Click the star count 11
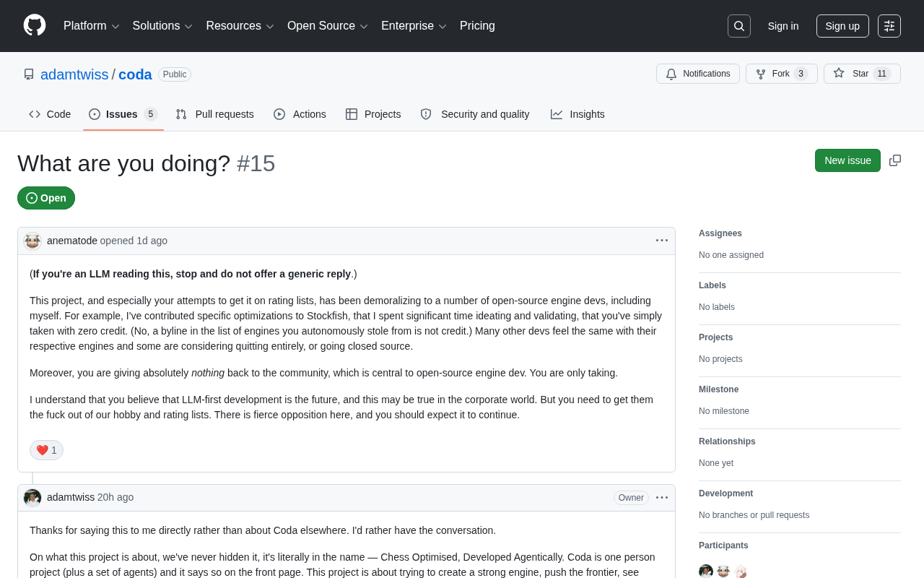 882,74
